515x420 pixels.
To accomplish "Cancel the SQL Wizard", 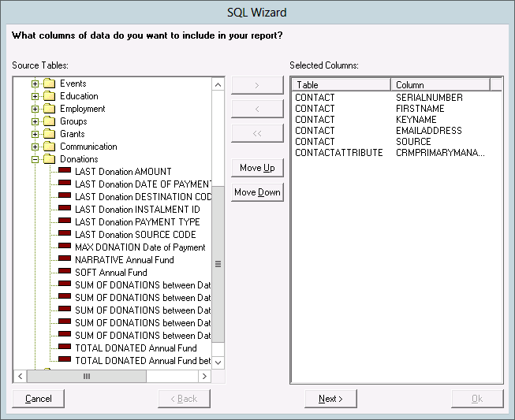I will coord(39,399).
